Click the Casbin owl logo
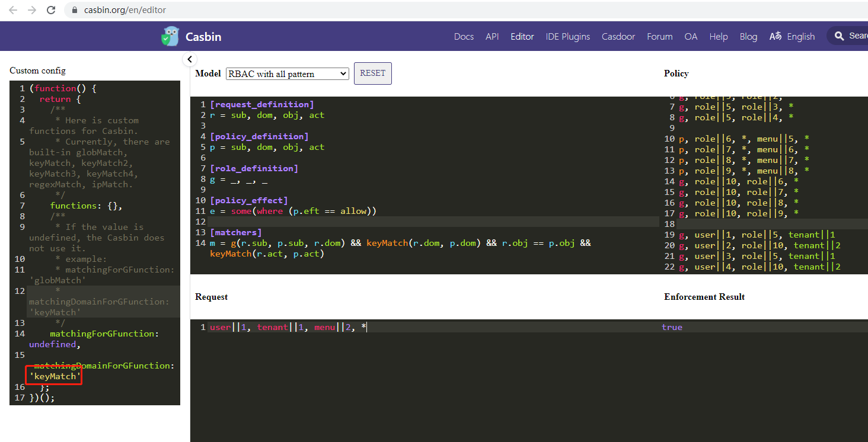The width and height of the screenshot is (868, 442). (170, 36)
